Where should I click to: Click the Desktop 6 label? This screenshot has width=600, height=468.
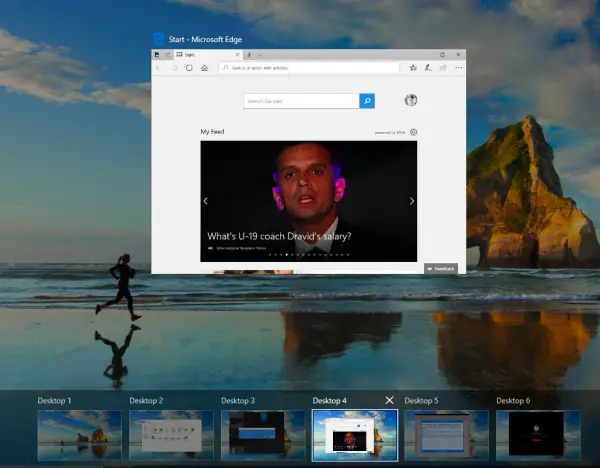[513, 401]
